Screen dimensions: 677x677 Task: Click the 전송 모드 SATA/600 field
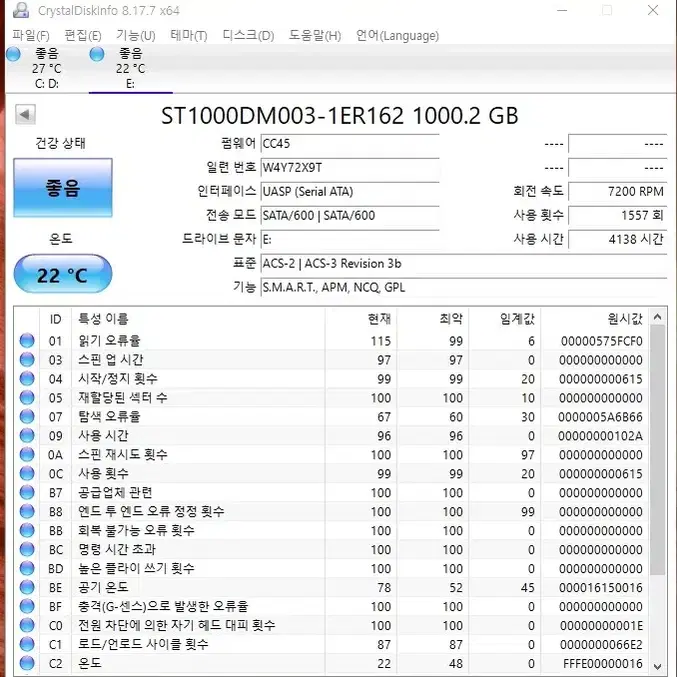click(x=350, y=215)
